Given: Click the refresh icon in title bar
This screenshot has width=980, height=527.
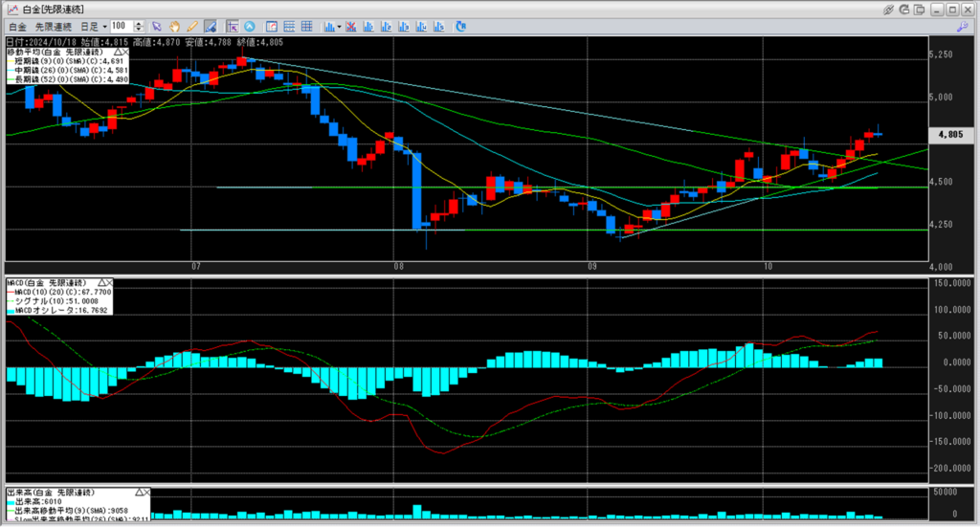Looking at the screenshot, I should (x=904, y=10).
